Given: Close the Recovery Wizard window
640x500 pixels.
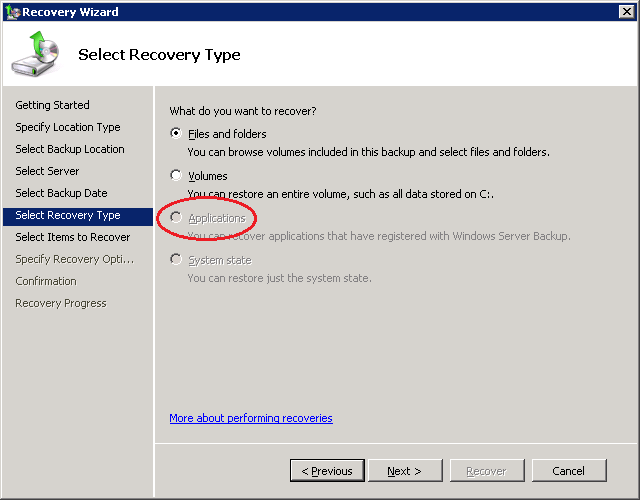Looking at the screenshot, I should pyautogui.click(x=626, y=12).
